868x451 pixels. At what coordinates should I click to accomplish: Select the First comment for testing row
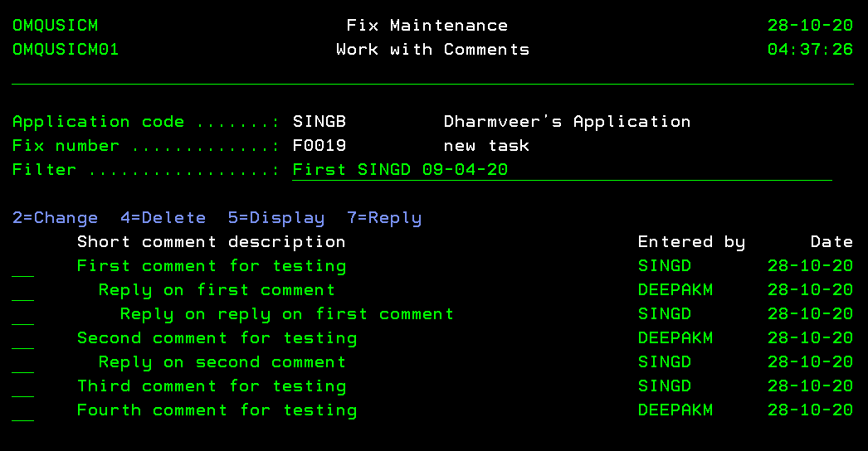tap(211, 266)
